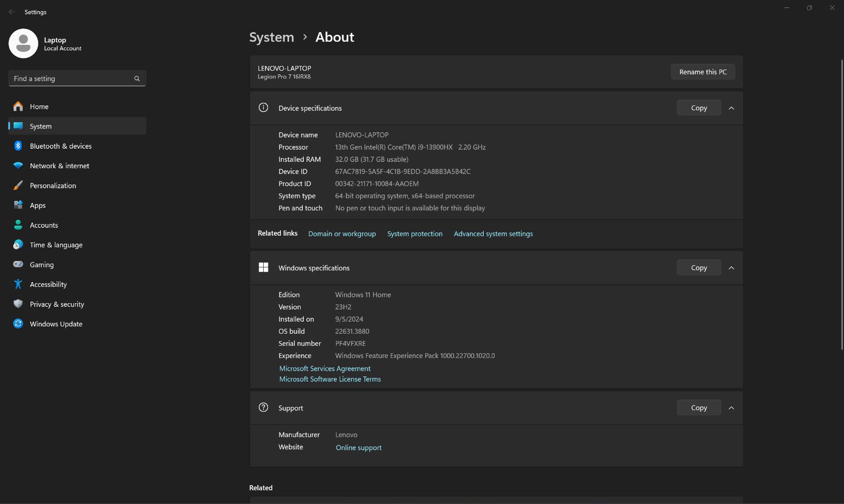Click the Find a setting search box
The width and height of the screenshot is (844, 504).
tap(71, 79)
